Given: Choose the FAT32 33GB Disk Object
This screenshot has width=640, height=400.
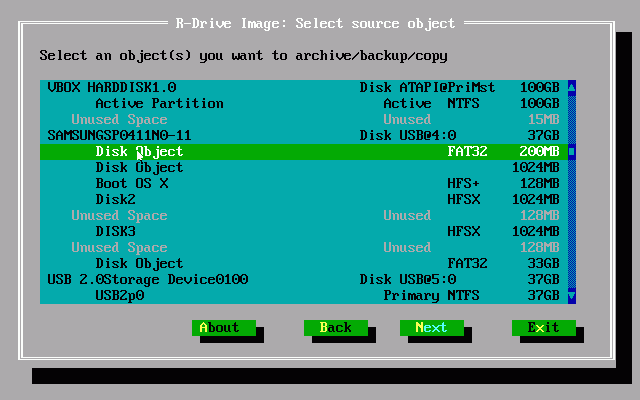Looking at the screenshot, I should 139,264.
